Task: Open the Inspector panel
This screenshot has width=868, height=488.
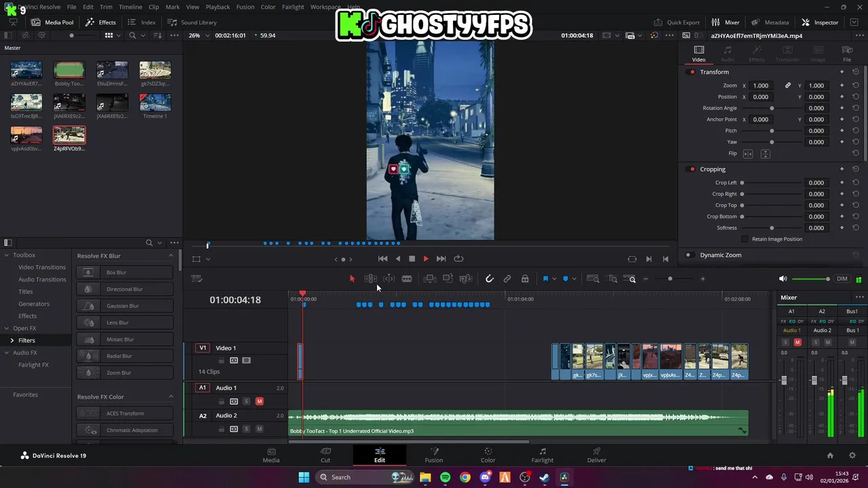Action: coord(820,22)
